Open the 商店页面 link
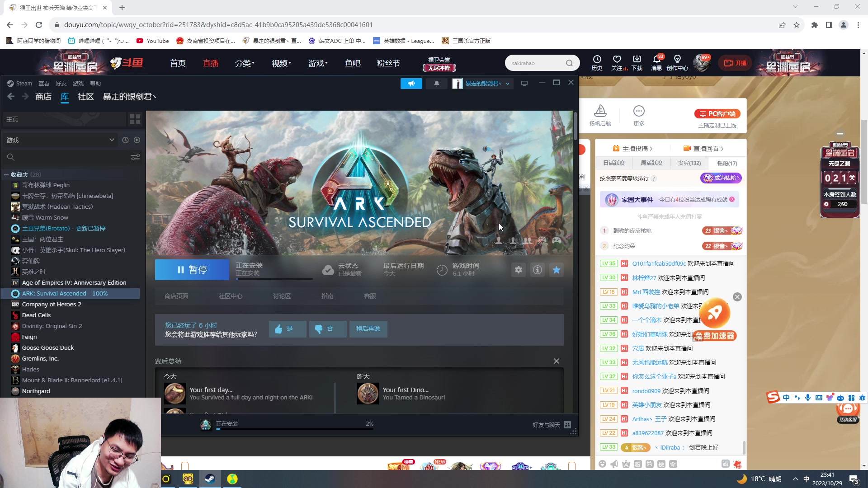The image size is (868, 488). [x=176, y=296]
